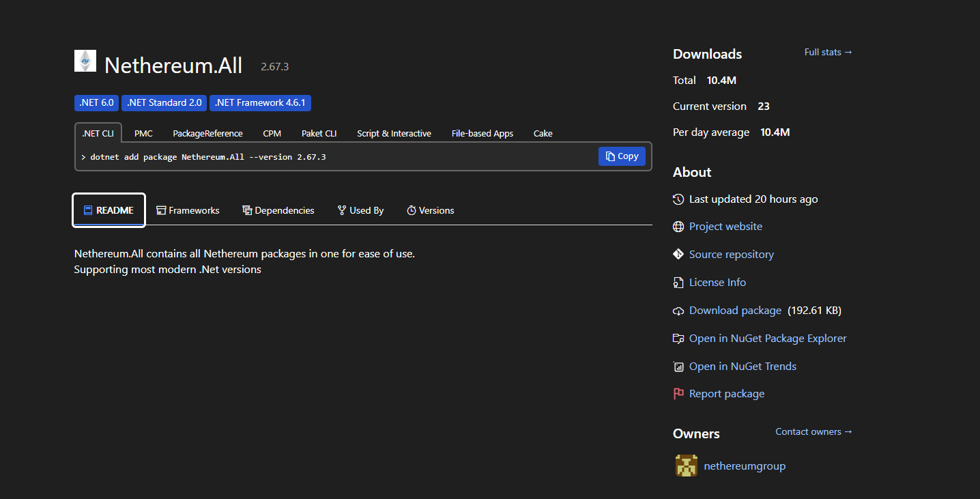Show the Used By tab
Viewport: 980px width, 499px height.
pos(360,210)
